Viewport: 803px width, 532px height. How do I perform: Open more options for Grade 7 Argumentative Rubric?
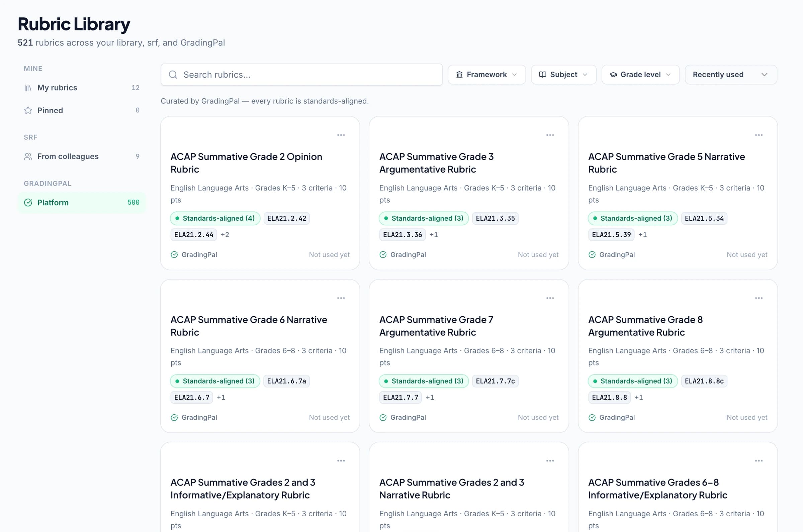click(550, 298)
